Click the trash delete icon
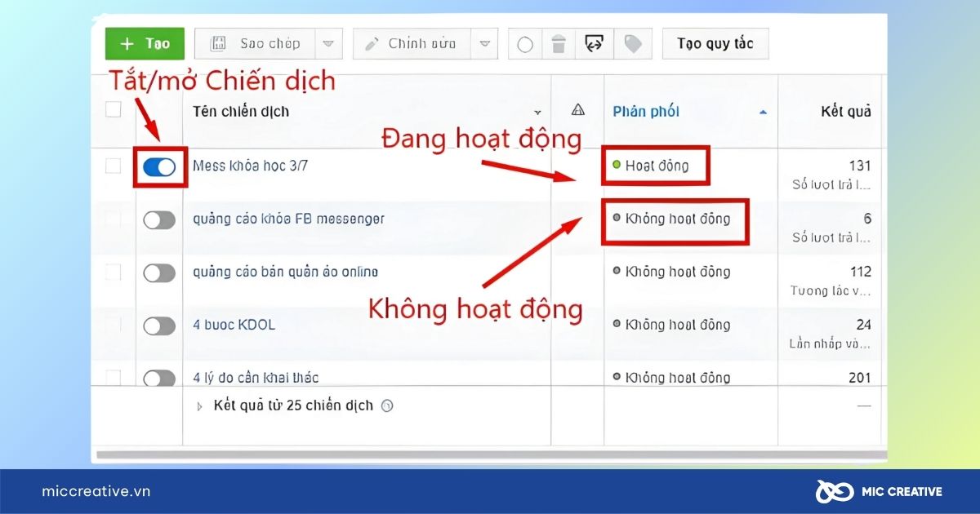Screen dimensions: 980x514 click(559, 44)
